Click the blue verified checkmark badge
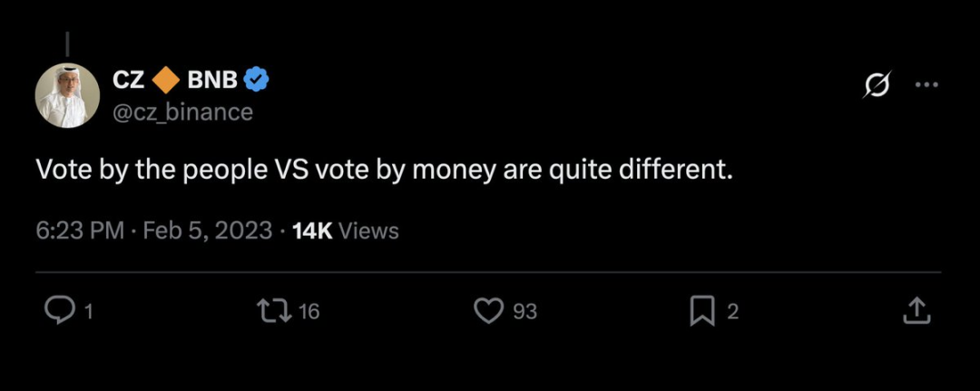980x391 pixels. tap(257, 81)
